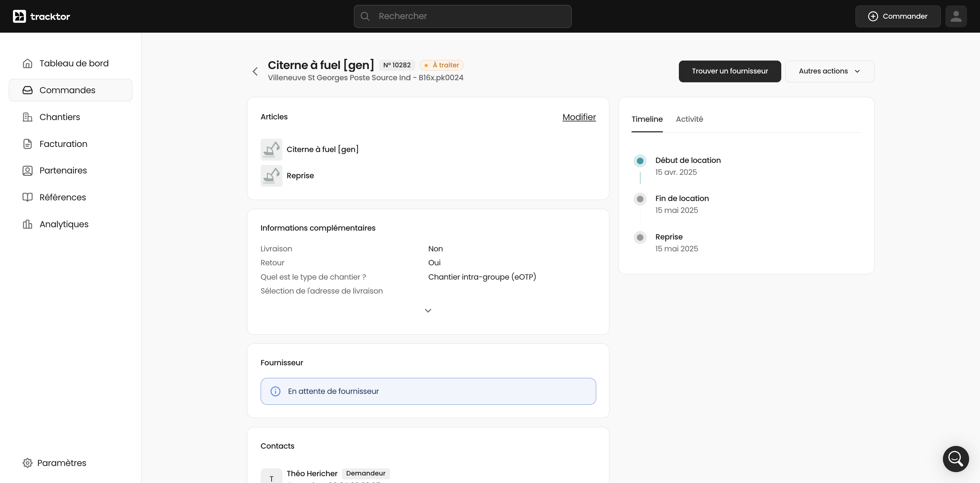
Task: Click the Retour Oui value
Action: (x=434, y=263)
